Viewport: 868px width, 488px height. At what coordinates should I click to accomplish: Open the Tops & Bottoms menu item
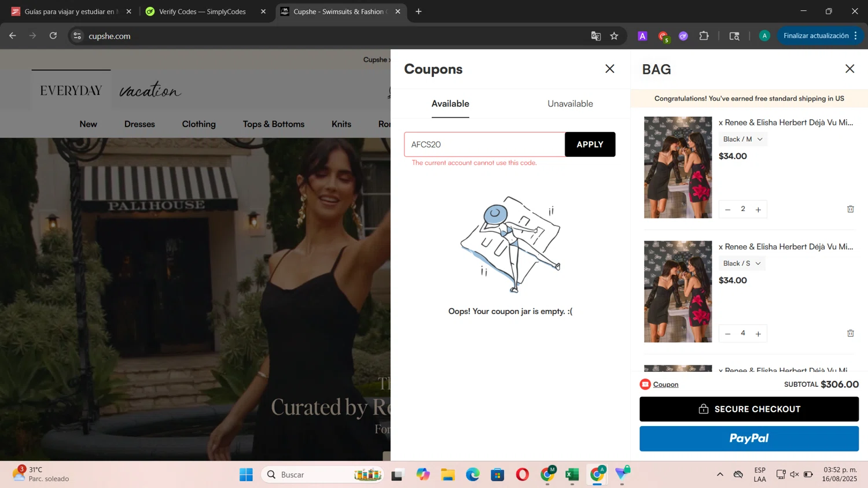pyautogui.click(x=274, y=124)
